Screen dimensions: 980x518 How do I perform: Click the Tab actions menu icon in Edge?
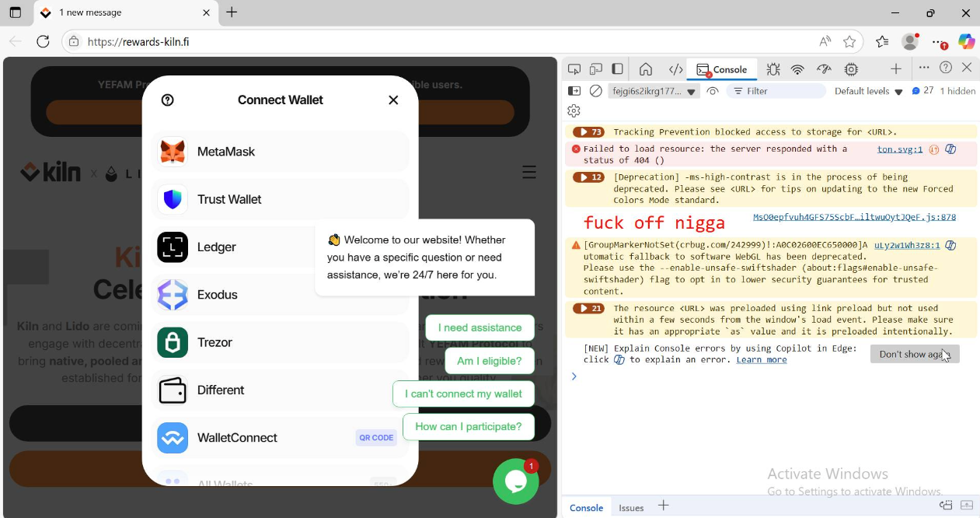pos(15,12)
